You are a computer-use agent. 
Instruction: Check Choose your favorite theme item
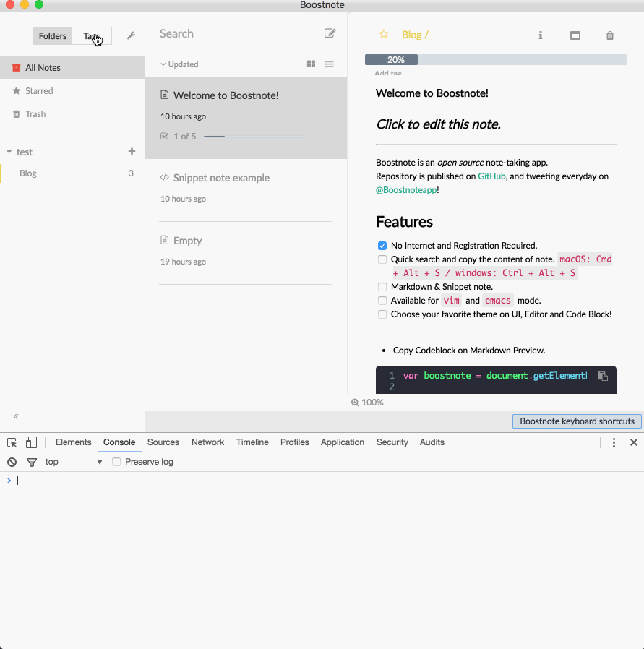pyautogui.click(x=382, y=314)
